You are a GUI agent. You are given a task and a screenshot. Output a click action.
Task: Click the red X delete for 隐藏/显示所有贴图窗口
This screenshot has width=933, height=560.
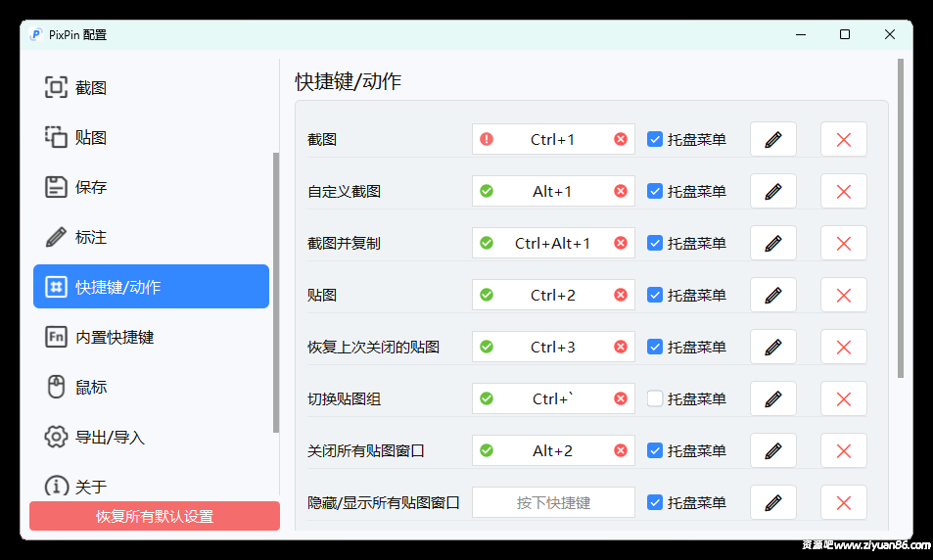point(843,502)
